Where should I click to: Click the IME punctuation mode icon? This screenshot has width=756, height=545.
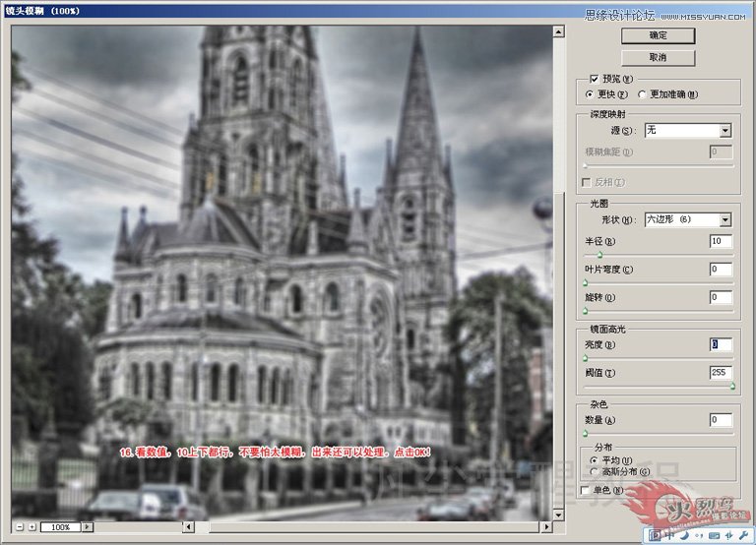click(700, 535)
